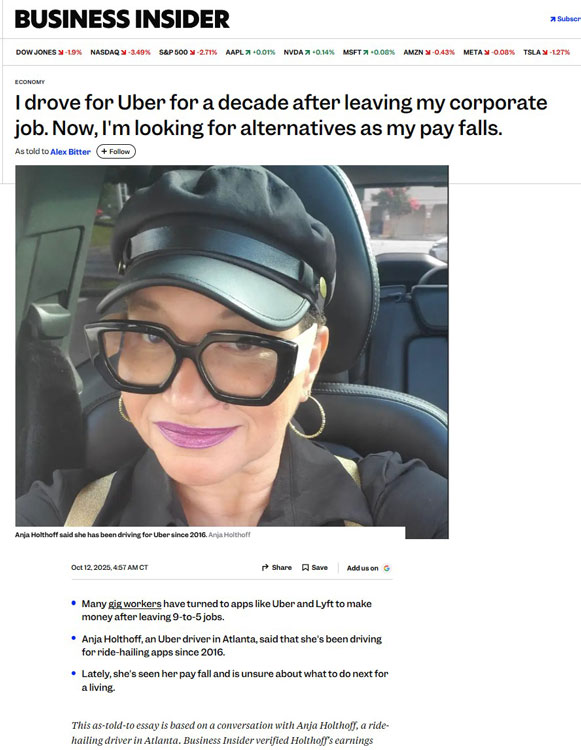The width and height of the screenshot is (581, 750).
Task: Open the gig workers hyperlink
Action: pos(135,604)
